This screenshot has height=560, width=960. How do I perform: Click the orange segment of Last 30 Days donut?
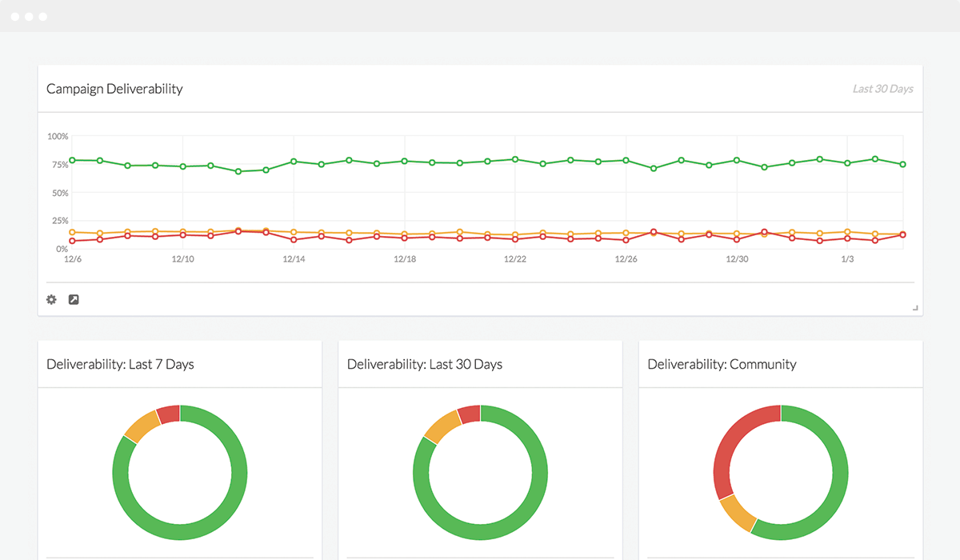point(442,426)
